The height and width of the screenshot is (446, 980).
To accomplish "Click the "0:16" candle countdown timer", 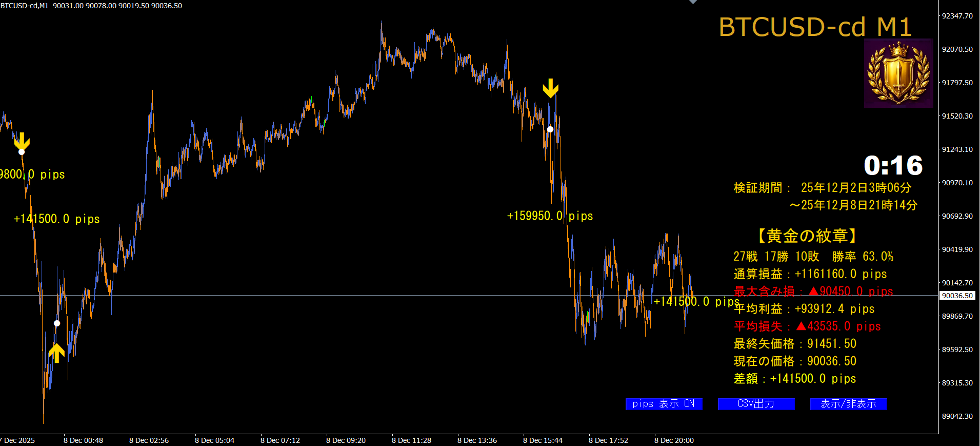I will point(893,165).
